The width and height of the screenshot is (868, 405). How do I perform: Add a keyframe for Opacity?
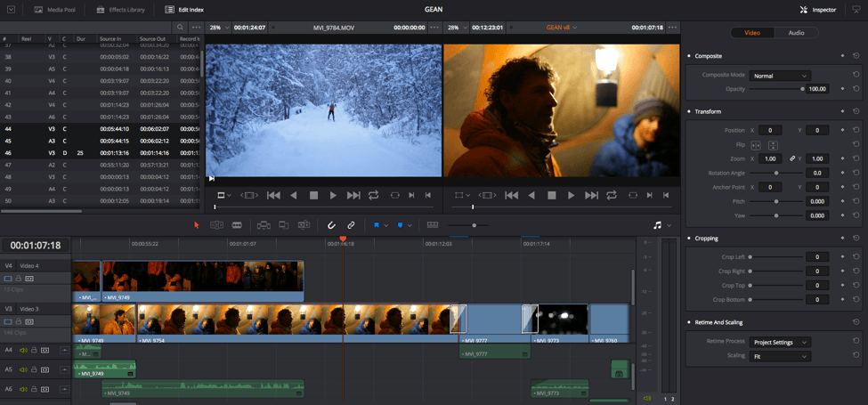tap(842, 89)
